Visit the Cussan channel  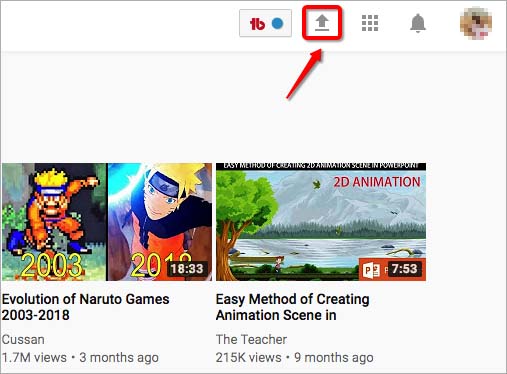(23, 340)
